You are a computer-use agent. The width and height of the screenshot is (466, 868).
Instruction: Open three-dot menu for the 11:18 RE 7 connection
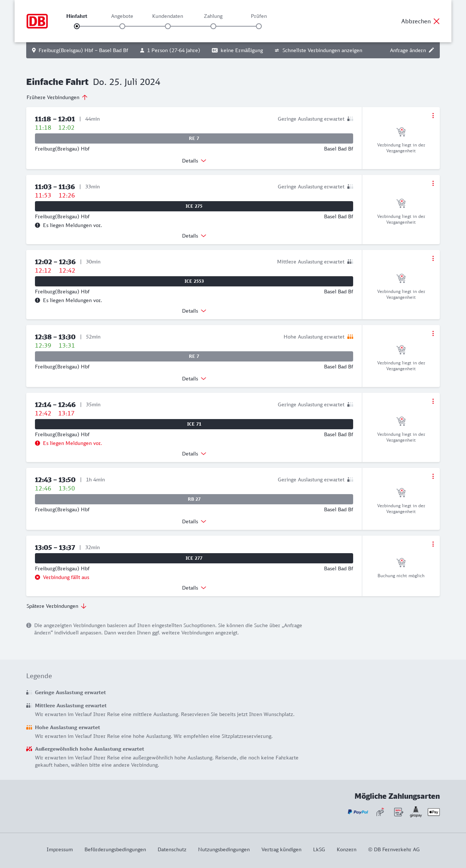click(433, 116)
